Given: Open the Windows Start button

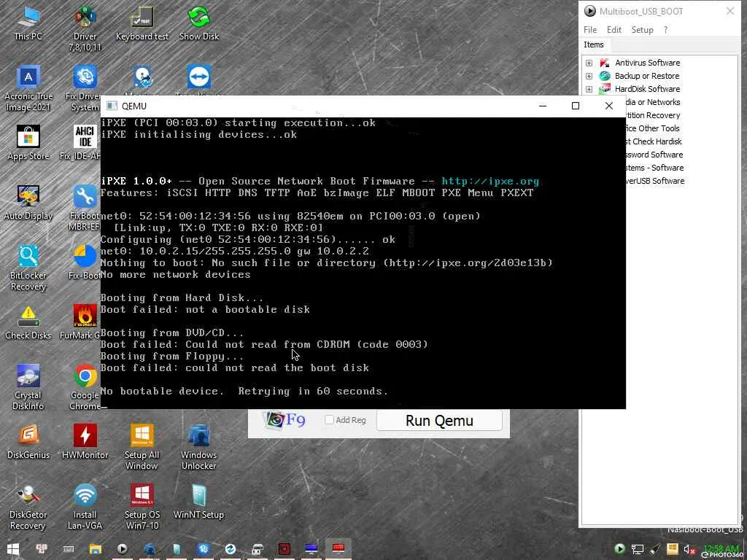Looking at the screenshot, I should coord(13,549).
